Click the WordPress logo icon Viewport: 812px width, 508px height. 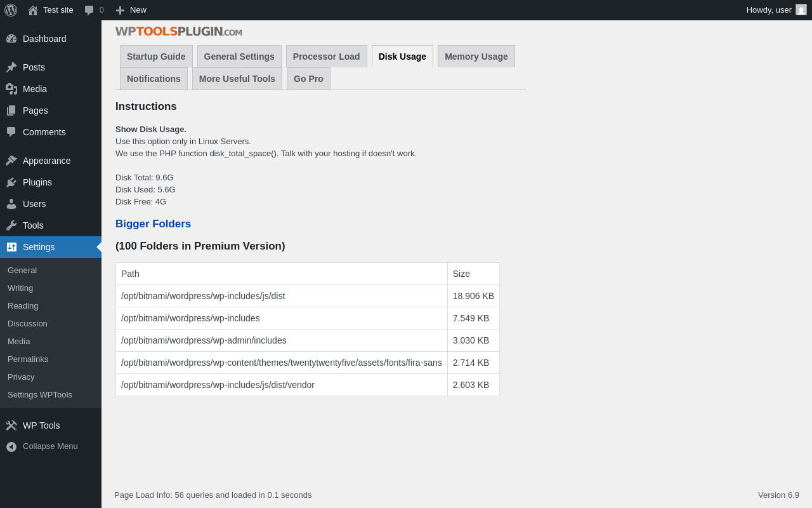pyautogui.click(x=11, y=10)
